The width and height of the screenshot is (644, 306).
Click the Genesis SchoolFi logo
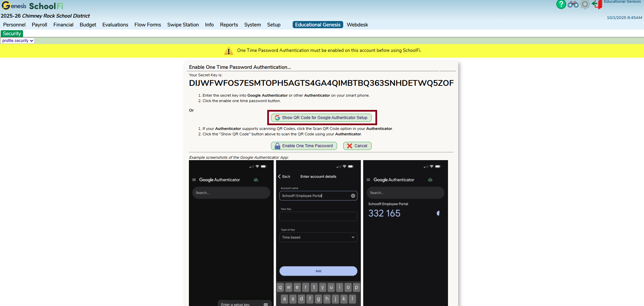pyautogui.click(x=32, y=6)
